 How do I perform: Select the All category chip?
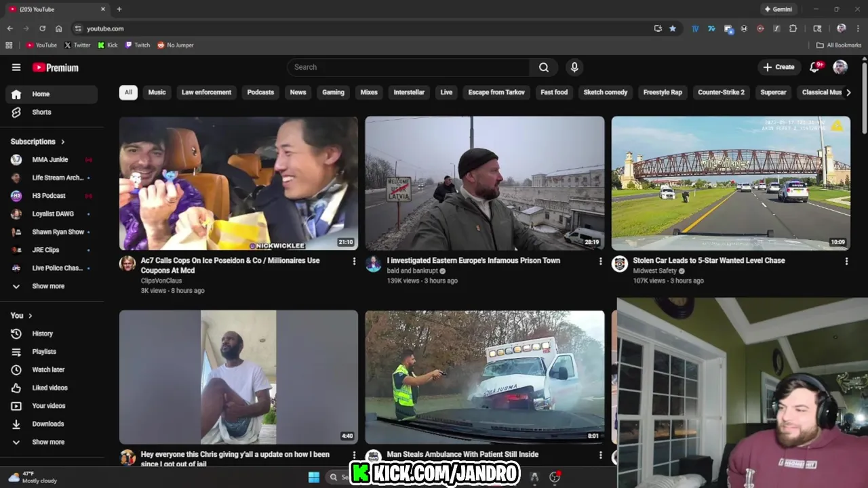[128, 92]
